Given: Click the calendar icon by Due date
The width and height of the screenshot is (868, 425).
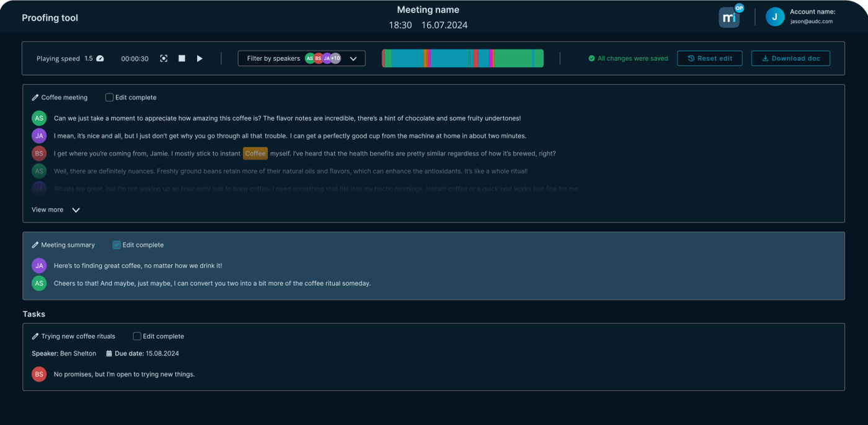Looking at the screenshot, I should click(109, 354).
